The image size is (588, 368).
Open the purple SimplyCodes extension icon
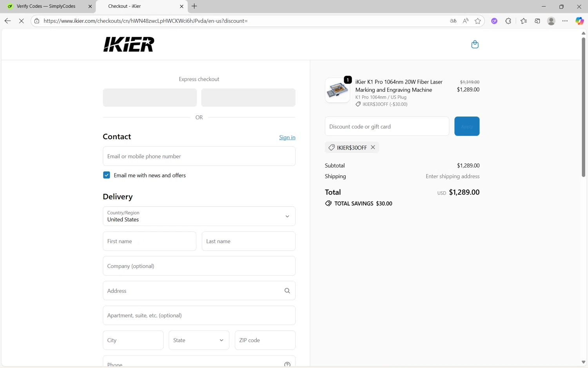[494, 21]
